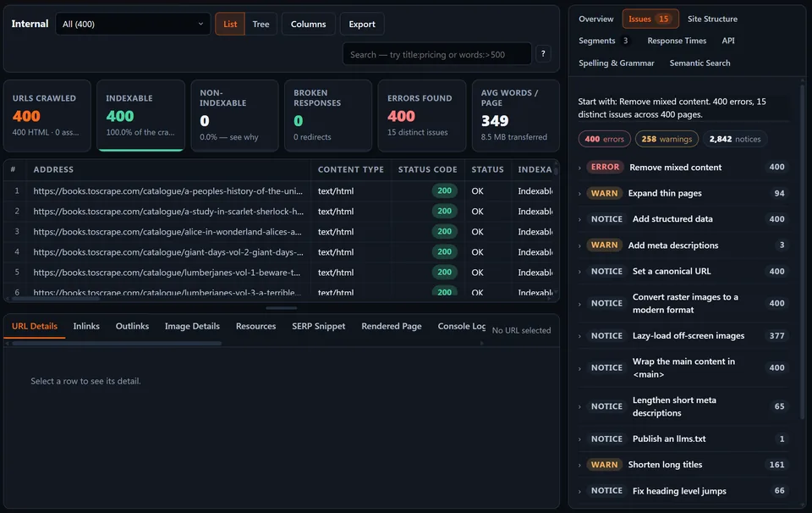Switch to Tree view
This screenshot has width=812, height=513.
click(x=261, y=24)
